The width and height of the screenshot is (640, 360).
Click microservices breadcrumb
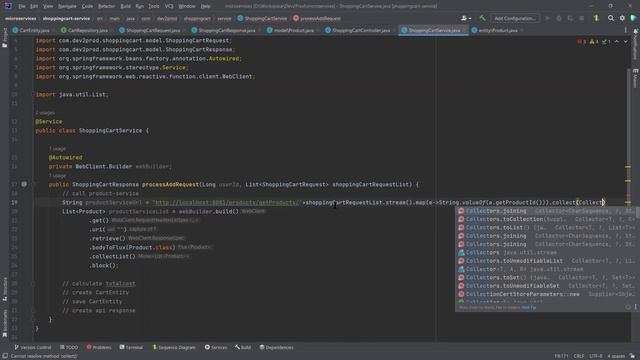pos(20,18)
